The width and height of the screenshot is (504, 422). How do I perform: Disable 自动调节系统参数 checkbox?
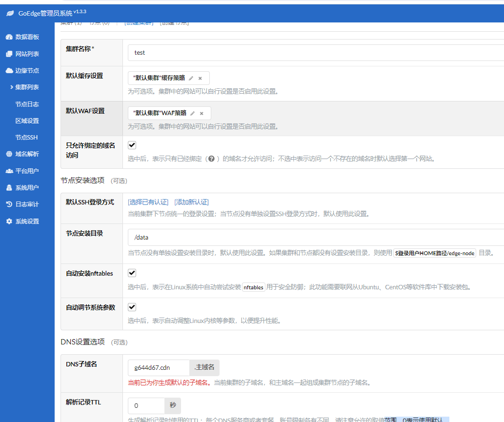[132, 307]
